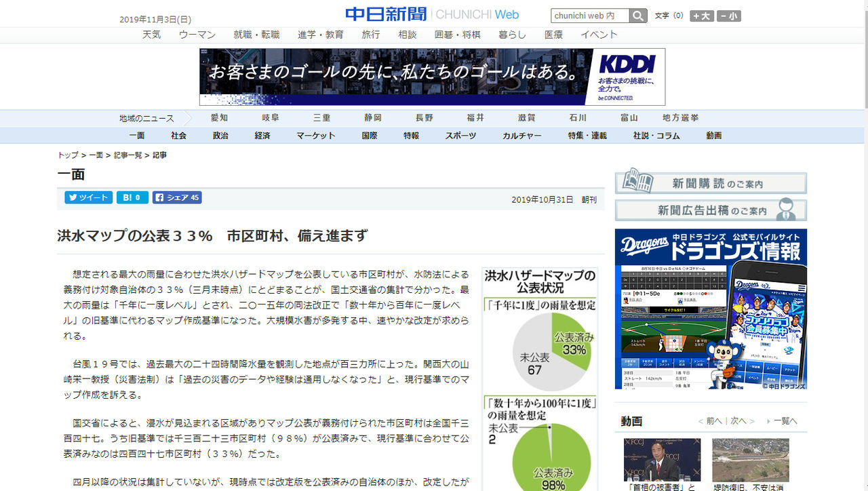Select 福井 regional news
This screenshot has height=491, width=868.
[475, 118]
